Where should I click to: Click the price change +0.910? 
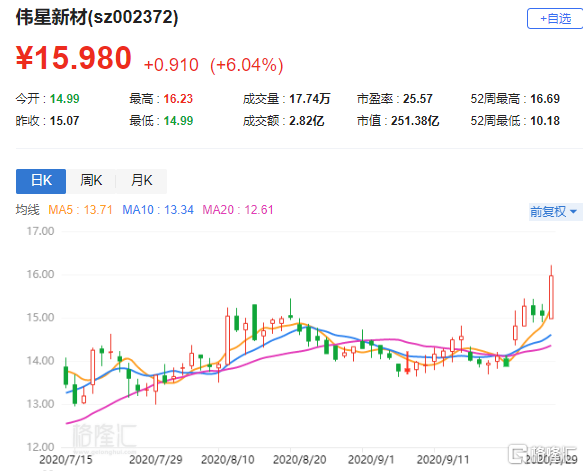coord(171,65)
